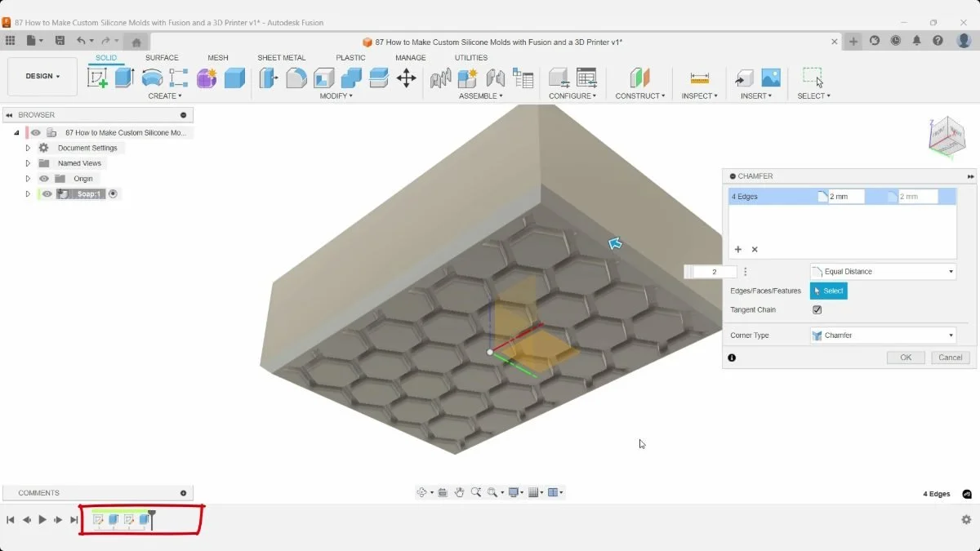This screenshot has height=551, width=980.
Task: Open the Extensions icon in top bar
Action: pos(875,41)
